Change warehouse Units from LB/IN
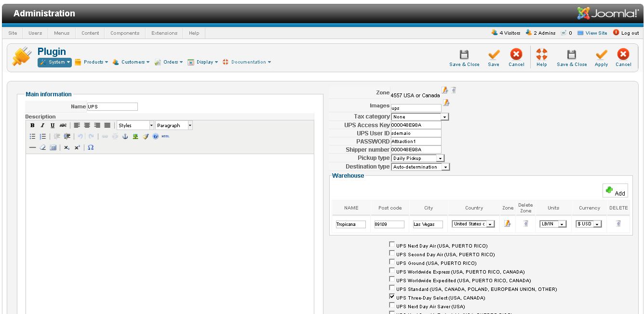The width and height of the screenshot is (644, 314). point(553,224)
